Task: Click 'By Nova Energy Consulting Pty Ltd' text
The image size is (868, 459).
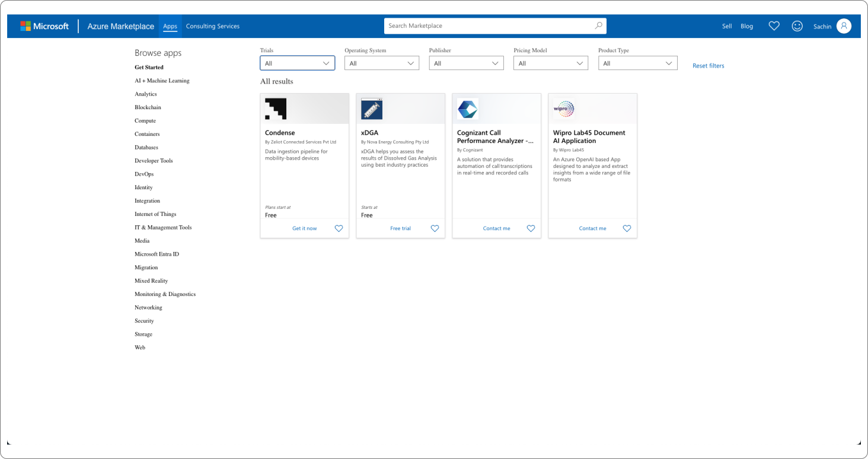Action: point(395,142)
